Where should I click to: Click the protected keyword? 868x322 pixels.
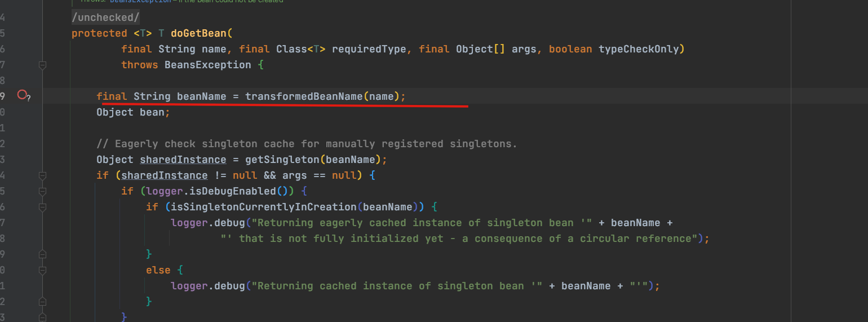(x=99, y=33)
